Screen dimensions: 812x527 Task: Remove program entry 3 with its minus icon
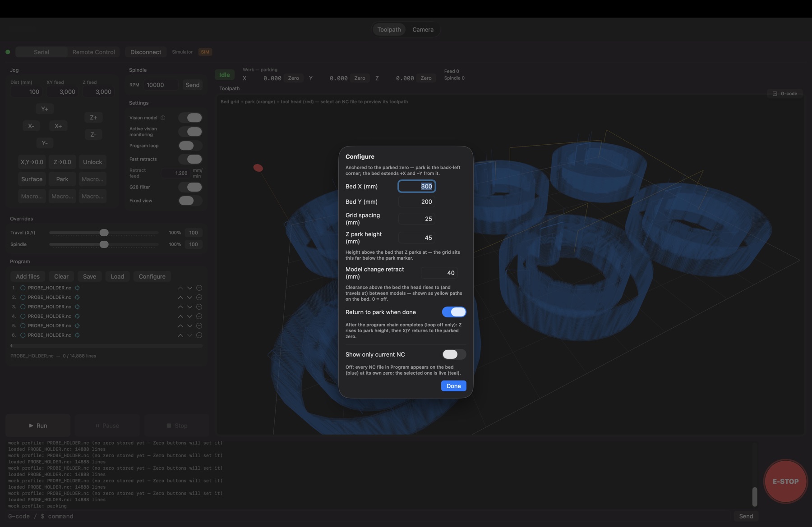pyautogui.click(x=199, y=307)
